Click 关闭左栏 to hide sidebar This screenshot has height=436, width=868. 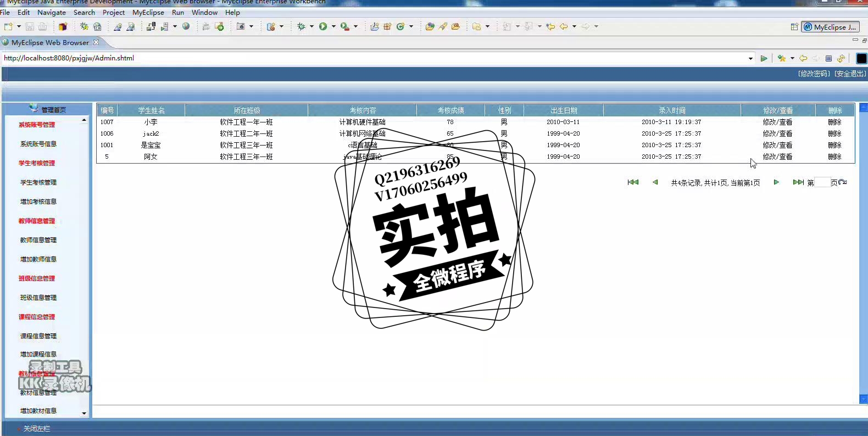(37, 428)
